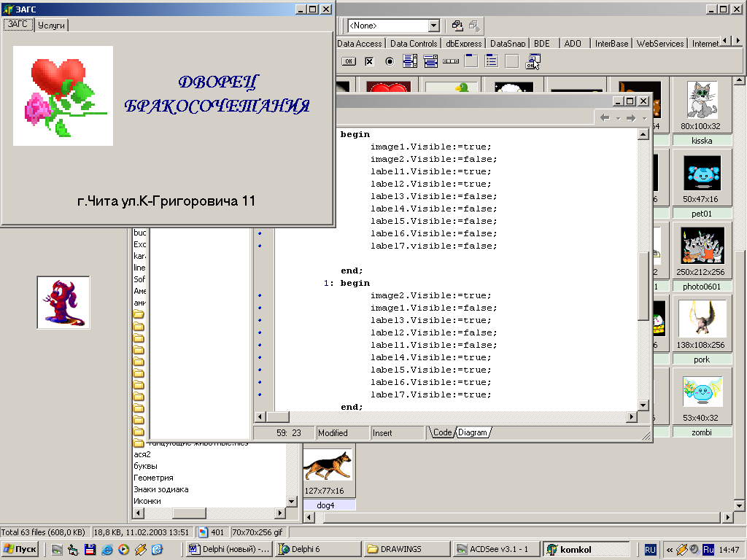
Task: Open the dbExpress palette tab
Action: coord(463,43)
